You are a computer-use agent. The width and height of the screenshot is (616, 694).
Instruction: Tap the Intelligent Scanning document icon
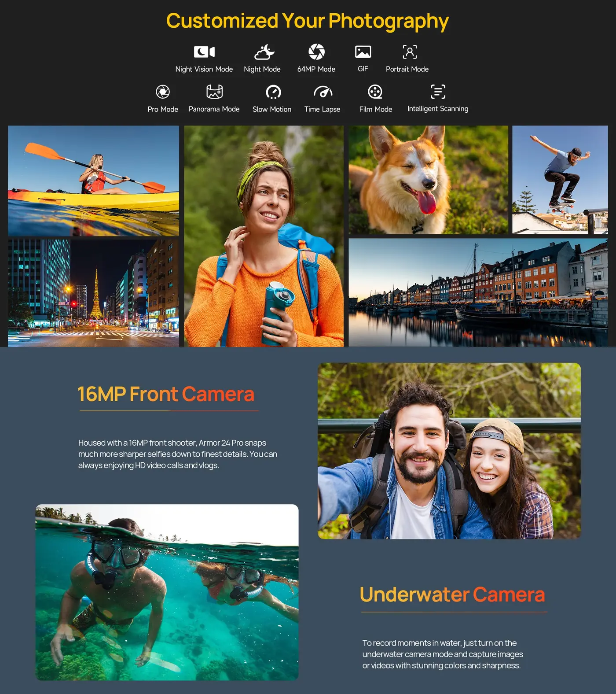coord(438,92)
